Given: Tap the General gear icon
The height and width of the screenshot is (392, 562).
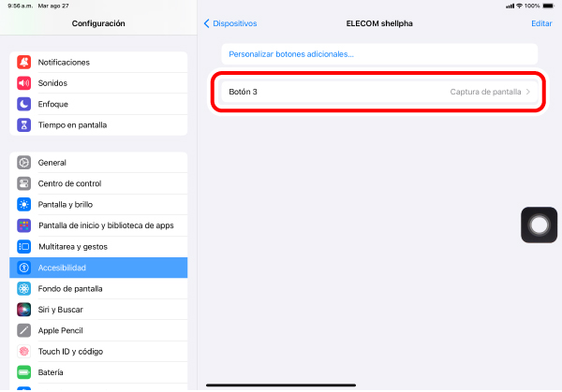Looking at the screenshot, I should (24, 163).
